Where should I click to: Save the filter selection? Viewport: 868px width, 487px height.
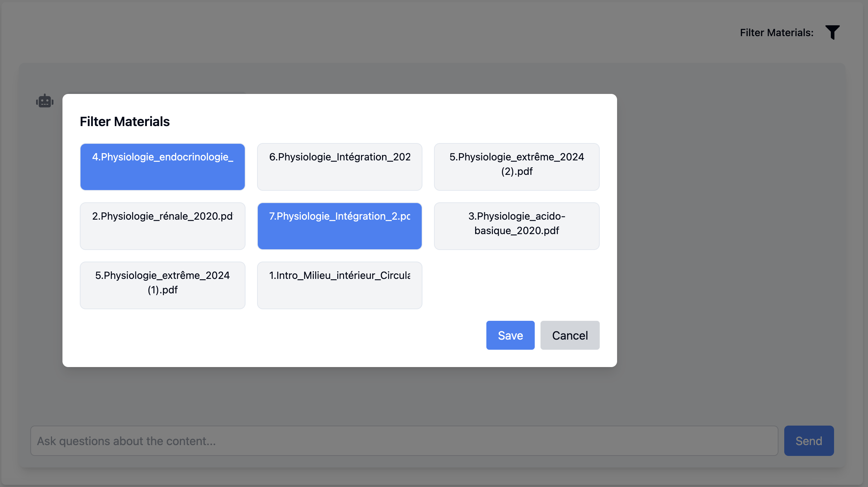[510, 335]
